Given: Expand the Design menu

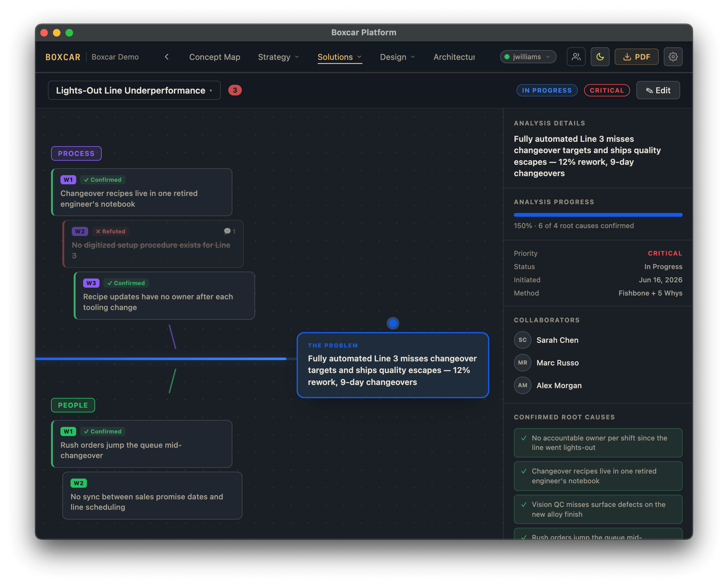Looking at the screenshot, I should click(397, 57).
